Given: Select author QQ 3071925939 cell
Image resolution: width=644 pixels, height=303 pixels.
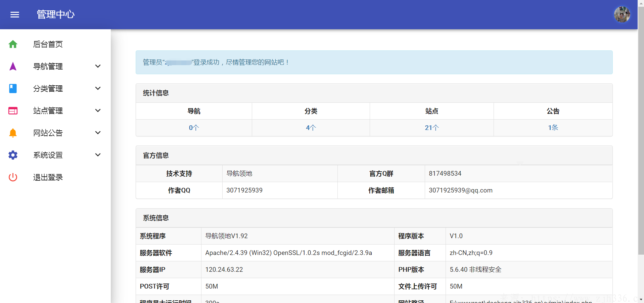Looking at the screenshot, I should 280,190.
